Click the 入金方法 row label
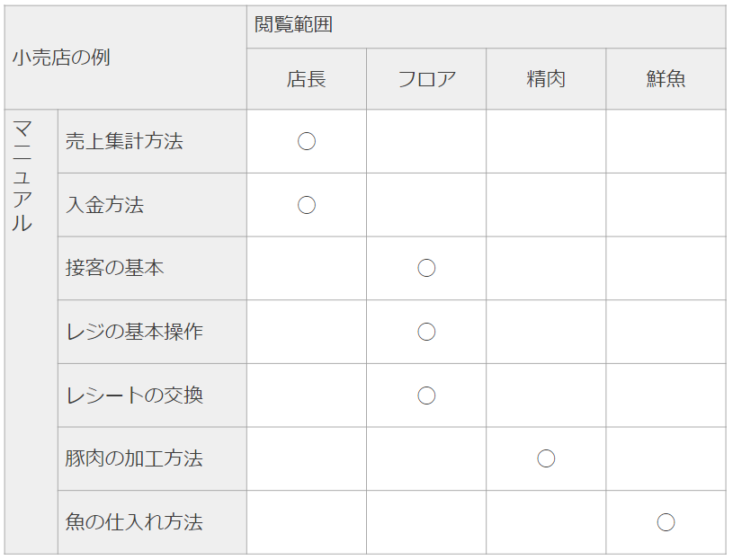Screen dimensions: 733x560 [105, 205]
